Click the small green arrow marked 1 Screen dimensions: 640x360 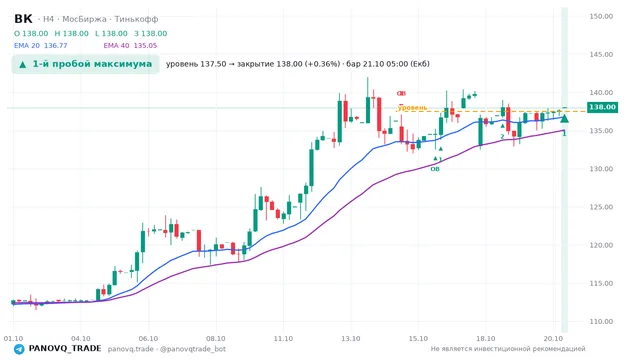tap(435, 158)
